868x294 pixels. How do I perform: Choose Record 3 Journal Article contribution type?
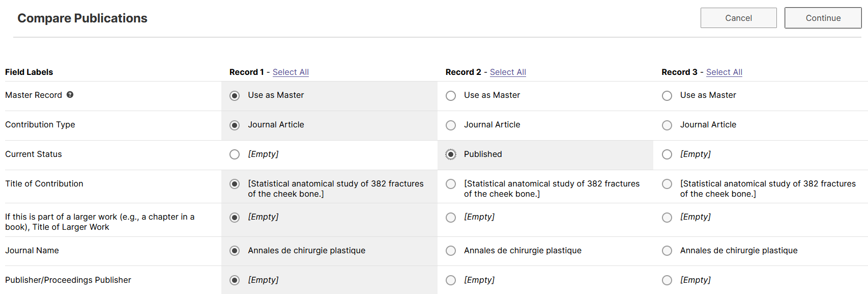[x=667, y=125]
